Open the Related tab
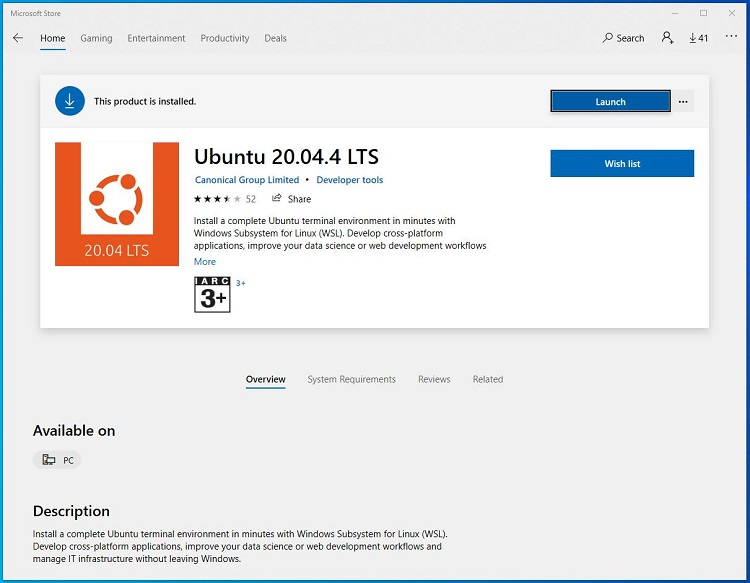Image resolution: width=750 pixels, height=583 pixels. point(488,379)
